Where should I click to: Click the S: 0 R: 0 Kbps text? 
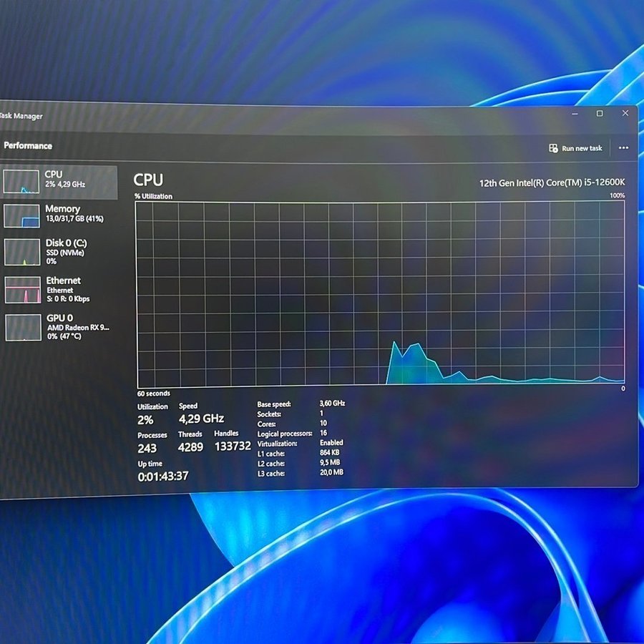(x=68, y=298)
